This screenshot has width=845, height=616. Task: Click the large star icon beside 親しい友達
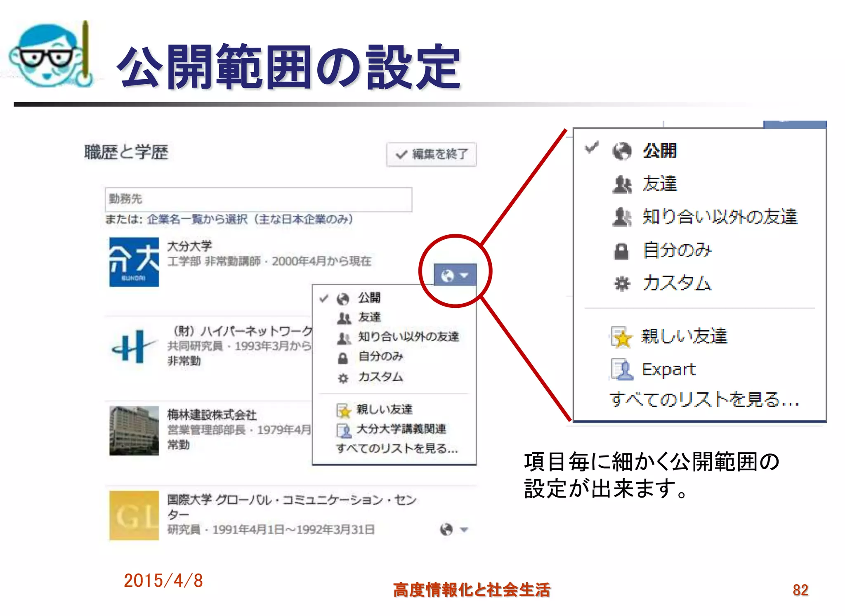coord(621,338)
